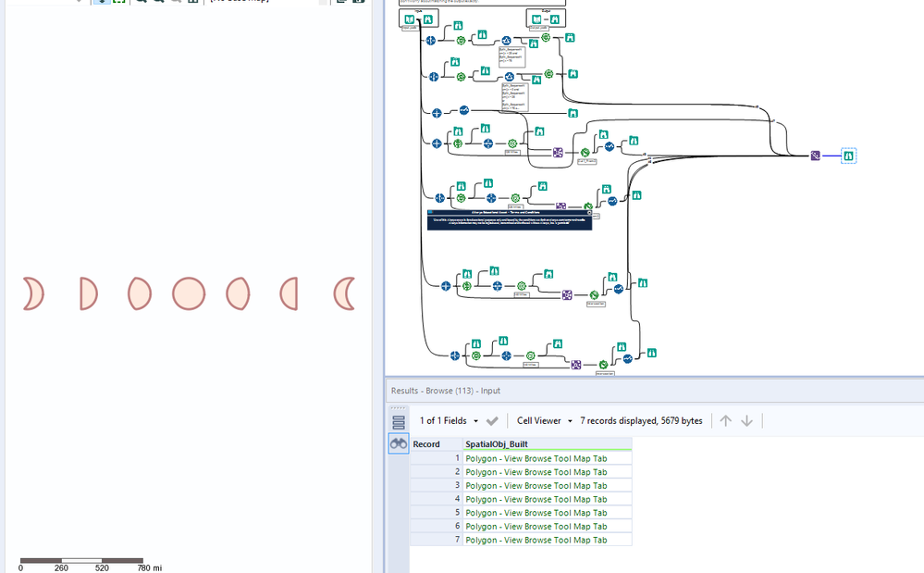Select the last Browse tool of bottom branch
Screen dimensions: 924x573
[x=652, y=353]
